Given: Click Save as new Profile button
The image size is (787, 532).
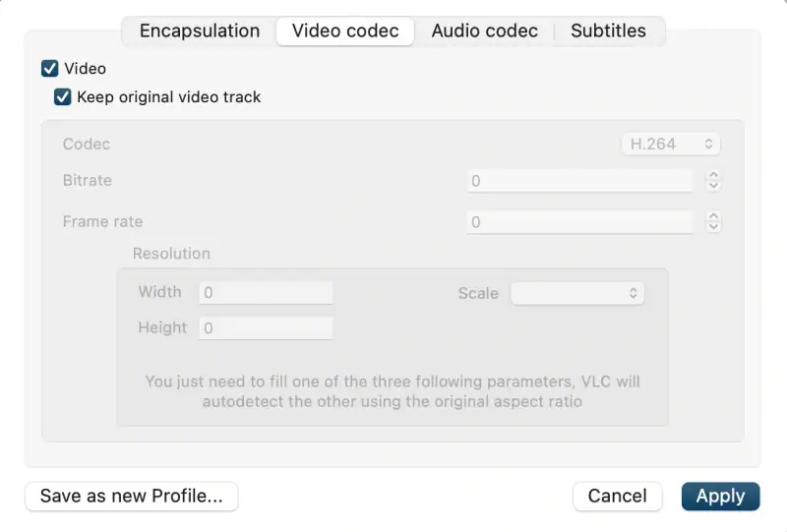Looking at the screenshot, I should [132, 496].
